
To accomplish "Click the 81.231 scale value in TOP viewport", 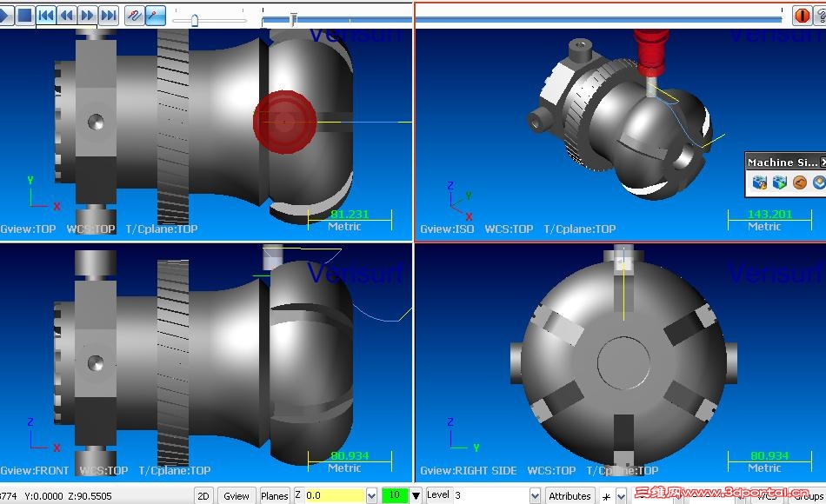I will pos(350,215).
